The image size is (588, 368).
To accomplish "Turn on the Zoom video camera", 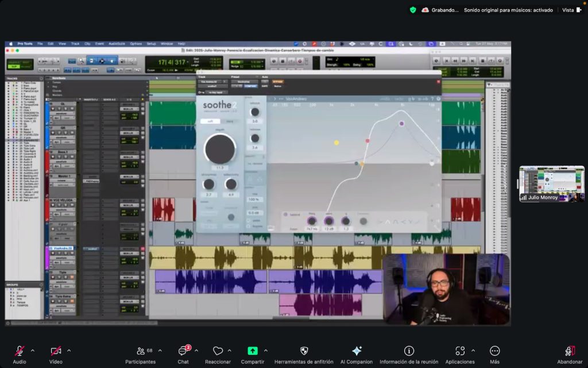I will [x=56, y=351].
